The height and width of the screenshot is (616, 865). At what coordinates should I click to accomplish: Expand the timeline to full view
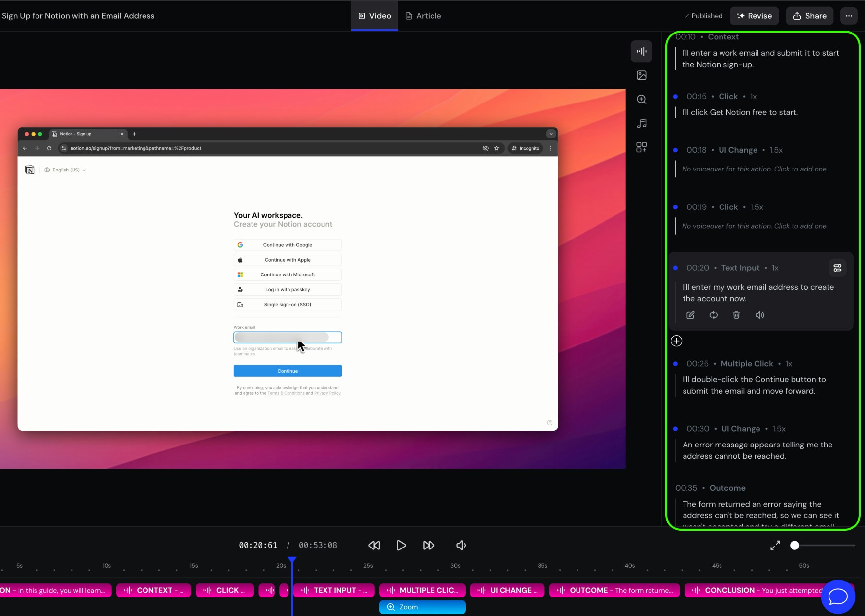pos(775,545)
